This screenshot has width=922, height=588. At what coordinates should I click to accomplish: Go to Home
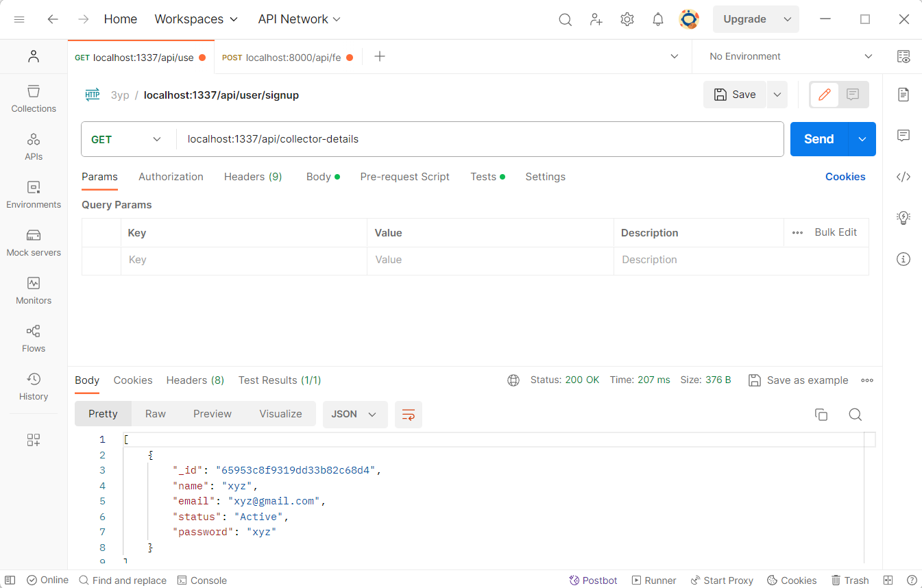pyautogui.click(x=121, y=19)
